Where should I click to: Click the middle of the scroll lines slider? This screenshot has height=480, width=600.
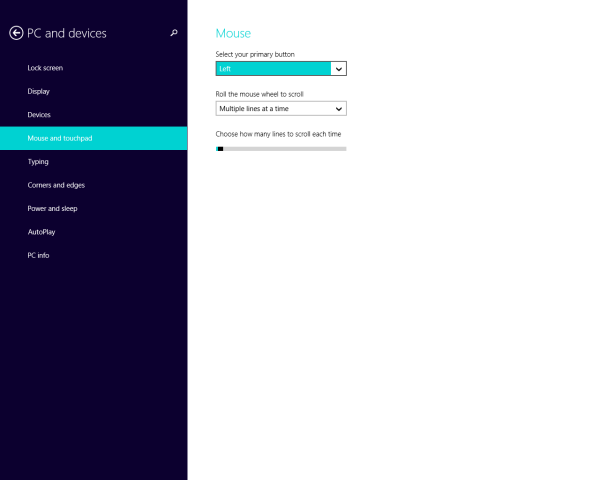281,149
